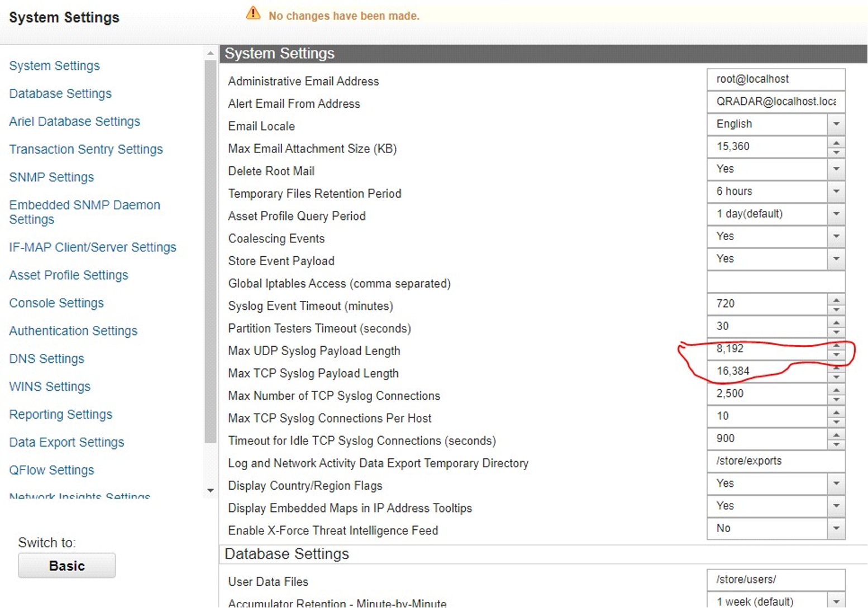Decrease Syslog Event Timeout with down arrow
This screenshot has width=868, height=608.
point(836,310)
